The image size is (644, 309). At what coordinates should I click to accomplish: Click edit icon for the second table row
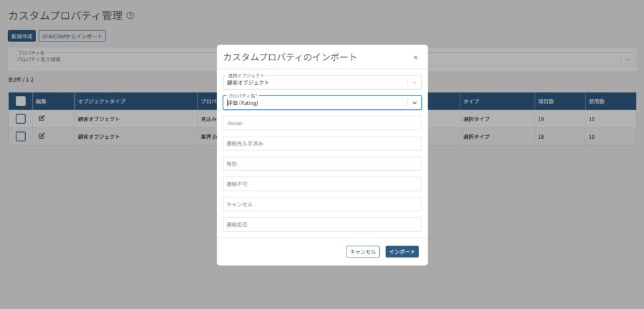[42, 136]
